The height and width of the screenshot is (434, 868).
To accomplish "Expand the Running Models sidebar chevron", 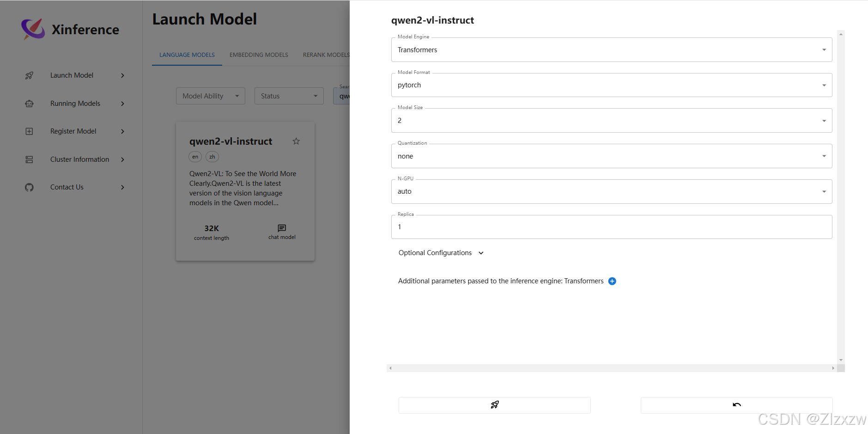I will [x=122, y=104].
